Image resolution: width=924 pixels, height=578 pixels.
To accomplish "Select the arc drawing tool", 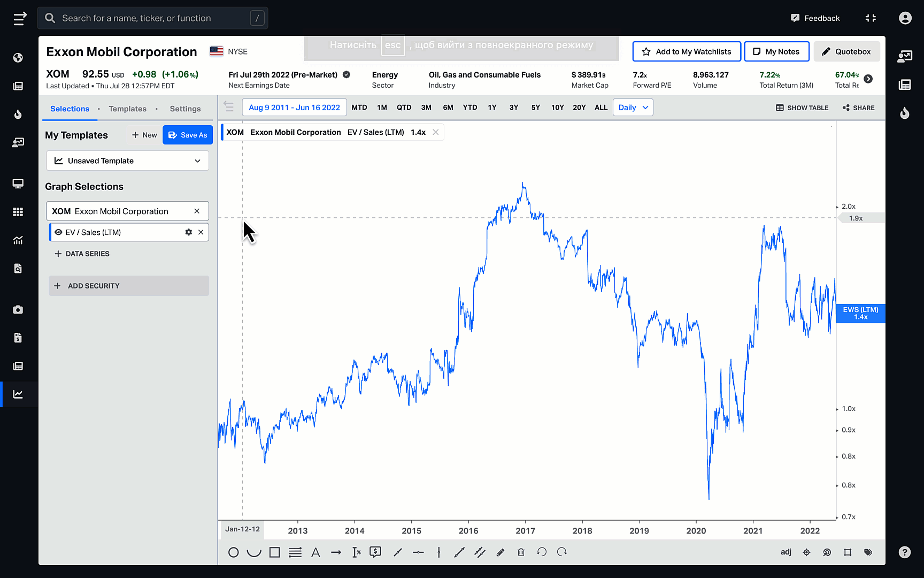I will 254,552.
